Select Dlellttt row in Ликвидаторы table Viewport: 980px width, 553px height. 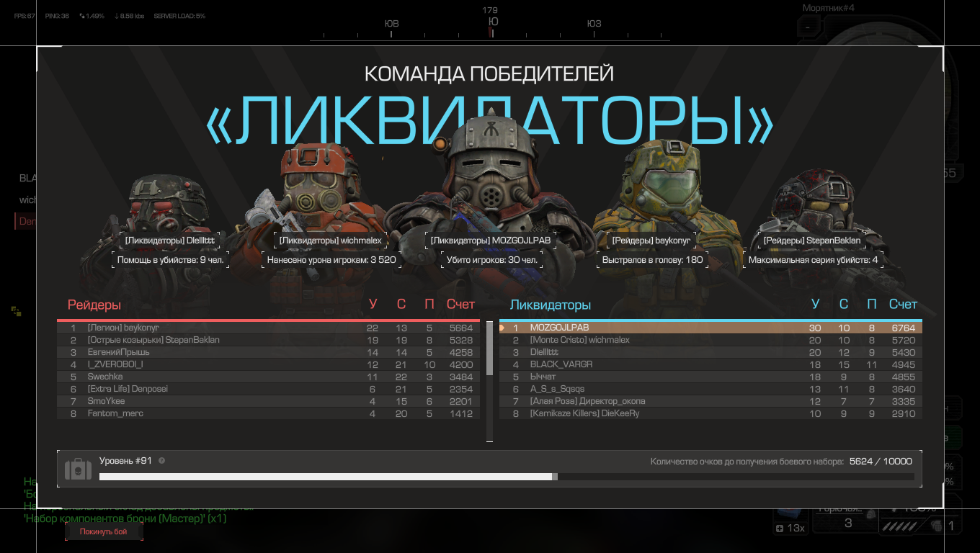coord(710,352)
